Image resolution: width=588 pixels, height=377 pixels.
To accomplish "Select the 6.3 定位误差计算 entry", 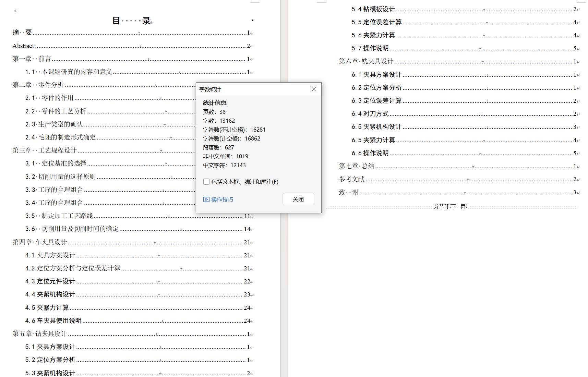I will (x=465, y=101).
